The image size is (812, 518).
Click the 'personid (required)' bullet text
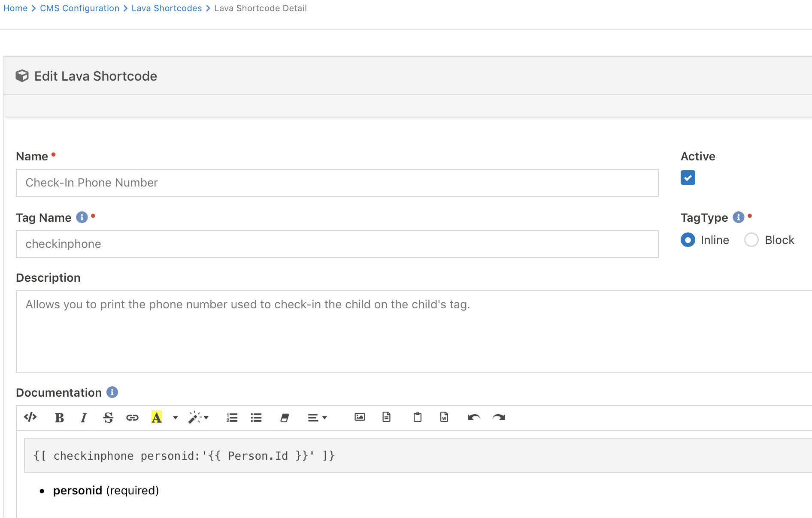[x=106, y=491]
